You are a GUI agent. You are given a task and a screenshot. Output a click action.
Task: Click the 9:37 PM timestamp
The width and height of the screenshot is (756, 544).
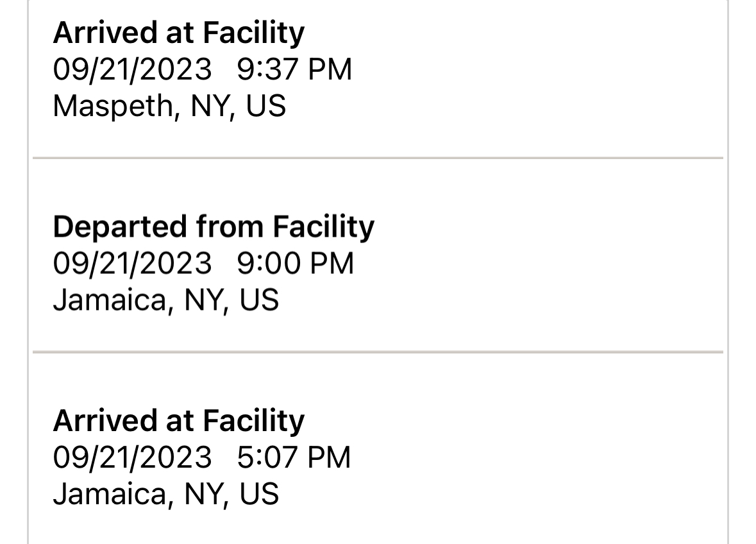pyautogui.click(x=294, y=69)
